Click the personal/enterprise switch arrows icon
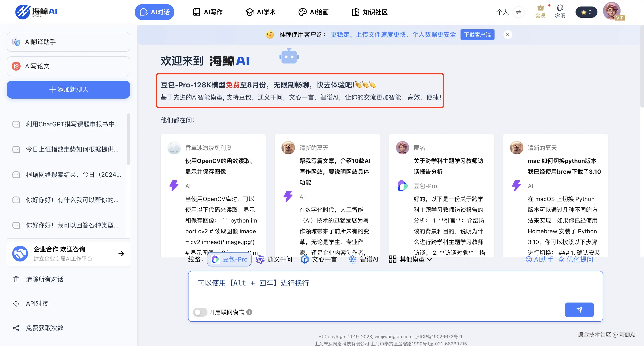This screenshot has width=644, height=346. [x=518, y=12]
